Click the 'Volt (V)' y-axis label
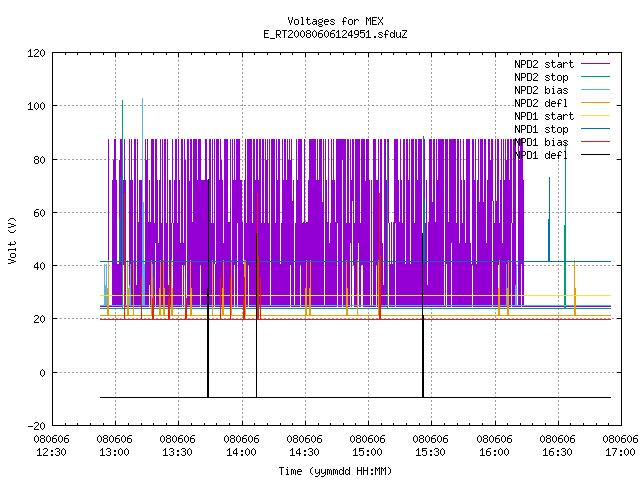Image resolution: width=640 pixels, height=480 pixels. 13,241
